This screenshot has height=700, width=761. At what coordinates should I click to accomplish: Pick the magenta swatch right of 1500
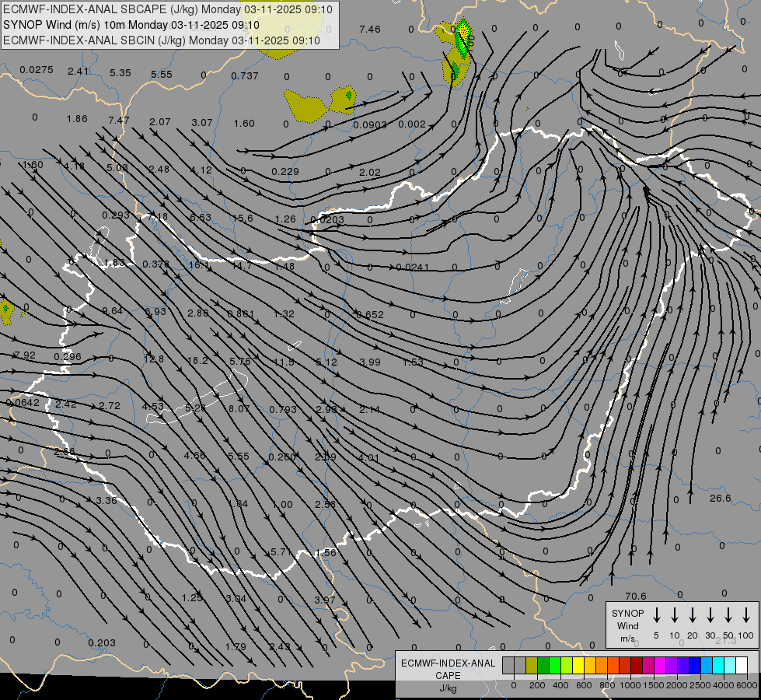coord(660,666)
